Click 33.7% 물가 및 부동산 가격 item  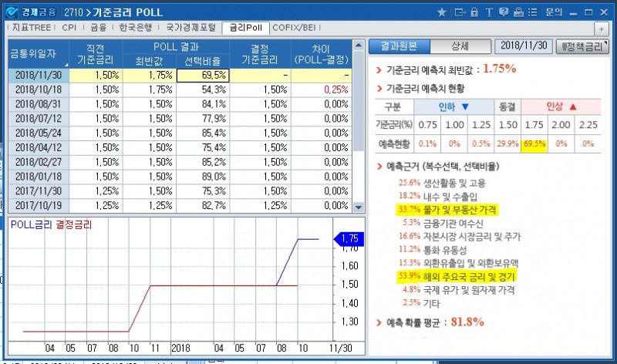tap(447, 210)
